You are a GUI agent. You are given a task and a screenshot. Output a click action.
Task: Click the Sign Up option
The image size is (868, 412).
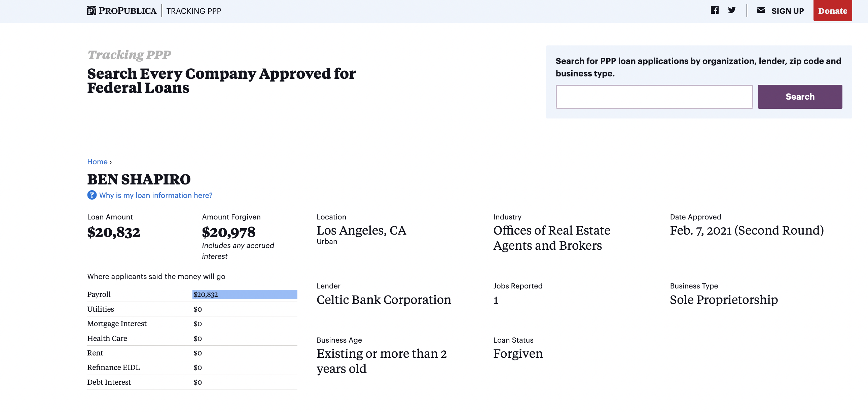[x=787, y=10]
